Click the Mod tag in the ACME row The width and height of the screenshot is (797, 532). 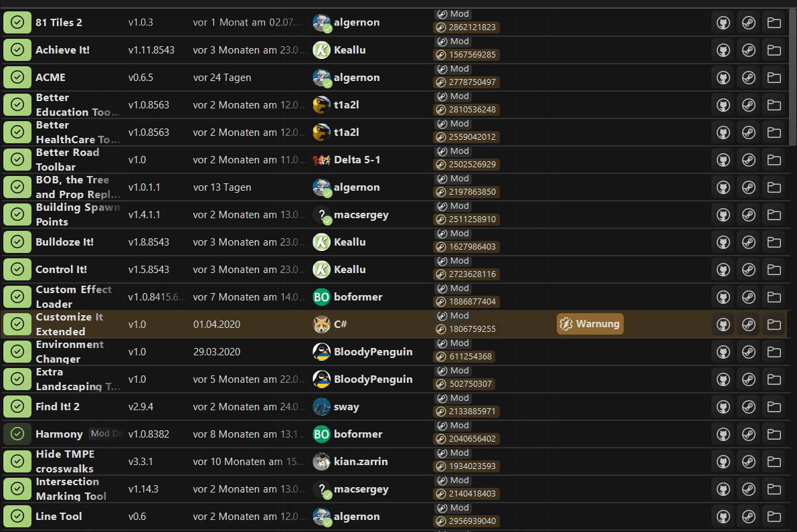[x=454, y=69]
